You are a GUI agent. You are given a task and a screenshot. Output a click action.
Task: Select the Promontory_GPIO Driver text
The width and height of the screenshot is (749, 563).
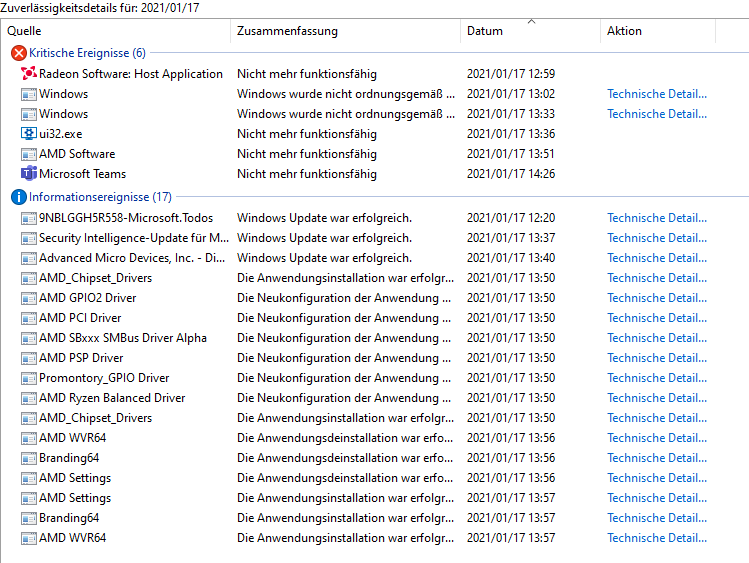pyautogui.click(x=104, y=378)
